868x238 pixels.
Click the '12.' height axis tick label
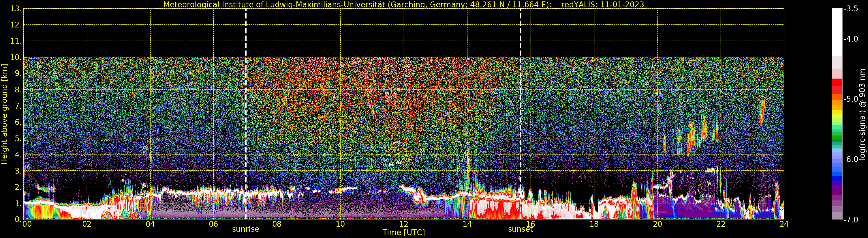16,25
